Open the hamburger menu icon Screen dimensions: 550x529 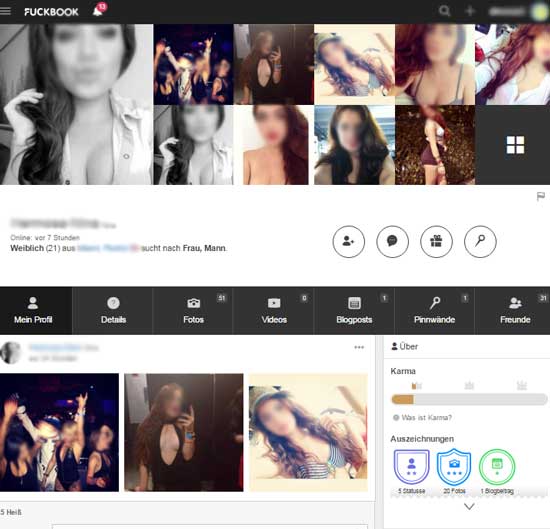tap(5, 11)
